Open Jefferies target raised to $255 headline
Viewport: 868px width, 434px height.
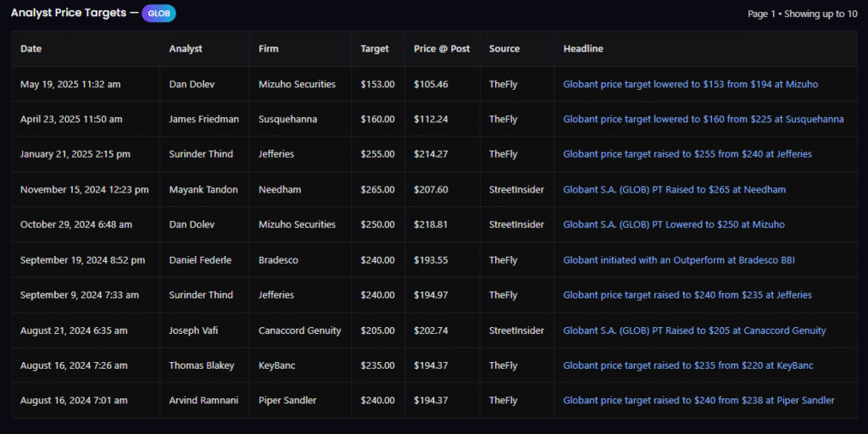point(687,154)
